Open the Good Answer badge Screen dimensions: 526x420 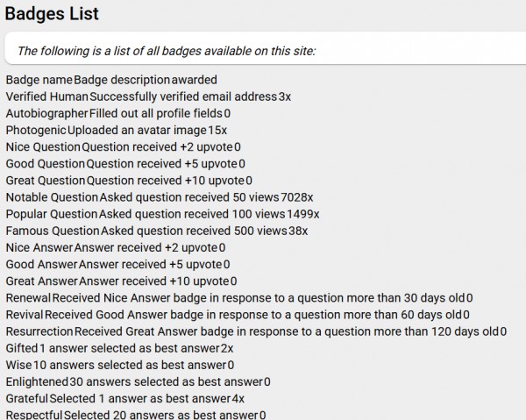pos(41,264)
